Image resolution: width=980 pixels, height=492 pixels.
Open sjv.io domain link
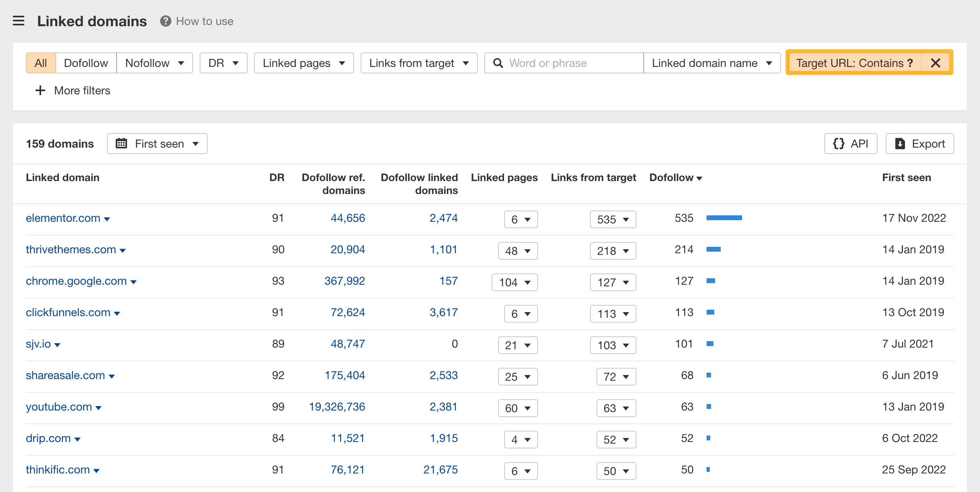pos(38,344)
